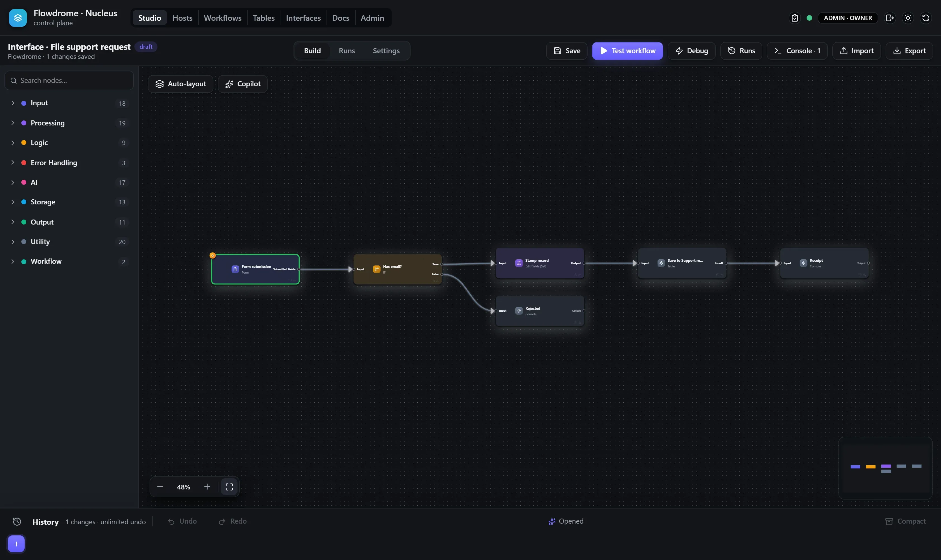Open the Tables nav tab
Viewport: 941px width, 560px height.
pos(264,18)
